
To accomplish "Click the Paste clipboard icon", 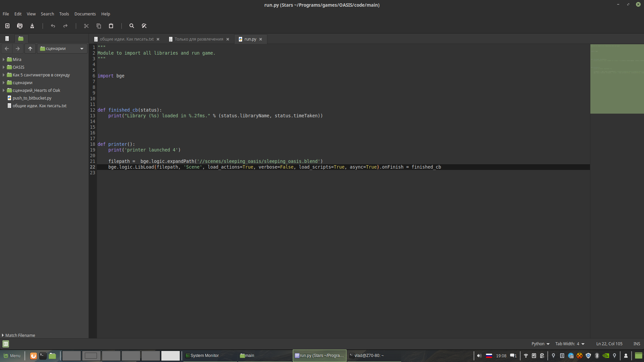I will point(111,25).
